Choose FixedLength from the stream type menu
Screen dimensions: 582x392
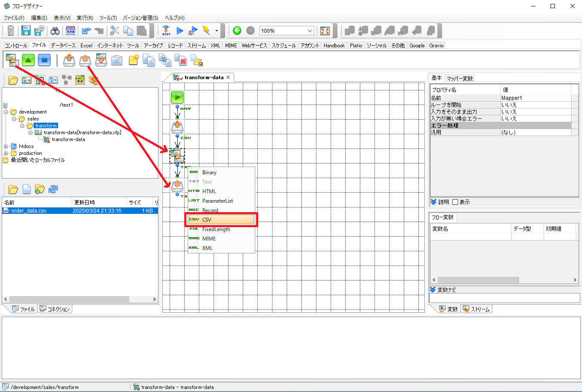tap(221, 229)
